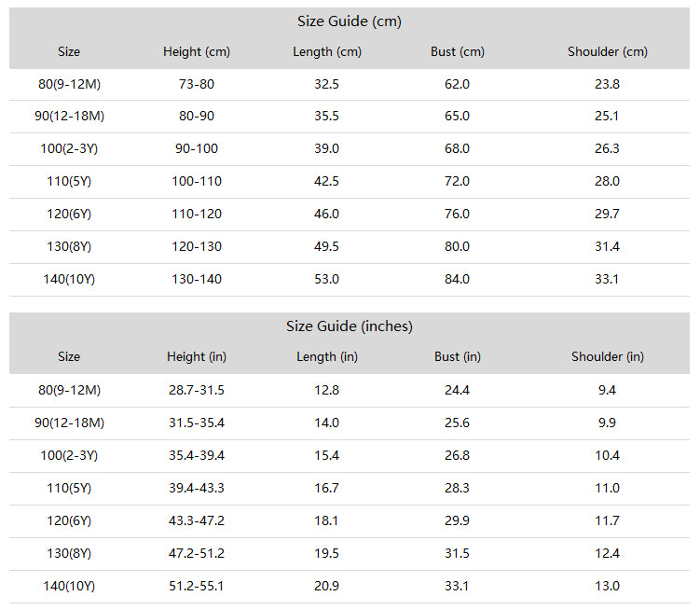Click the bust value 84.0
Screen dimensions: 700x610
457,279
